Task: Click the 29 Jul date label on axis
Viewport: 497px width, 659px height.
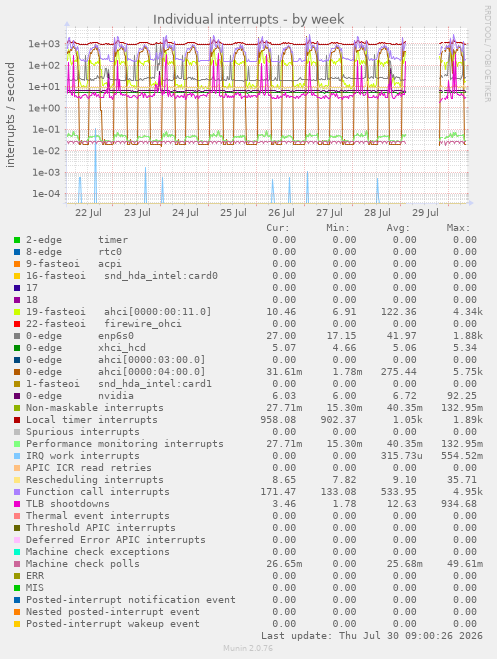Action: pos(425,213)
